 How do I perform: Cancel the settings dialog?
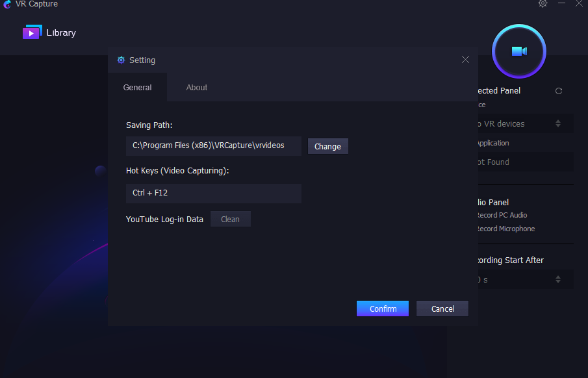[442, 309]
